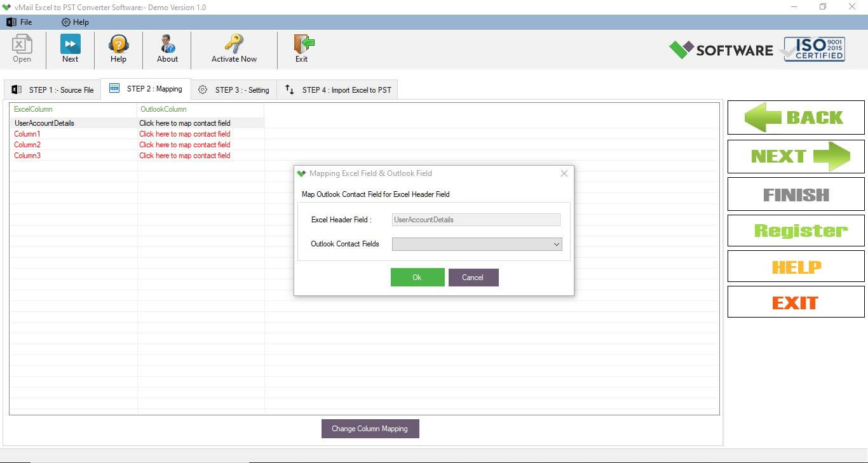Click the OutlookColumn header
The width and height of the screenshot is (868, 463).
[x=201, y=109]
